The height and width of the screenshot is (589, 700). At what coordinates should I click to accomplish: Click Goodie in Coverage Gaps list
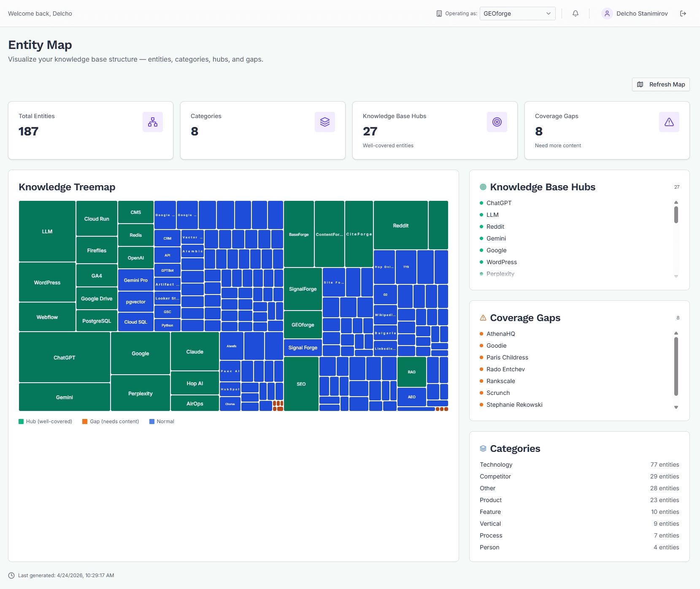click(x=497, y=346)
